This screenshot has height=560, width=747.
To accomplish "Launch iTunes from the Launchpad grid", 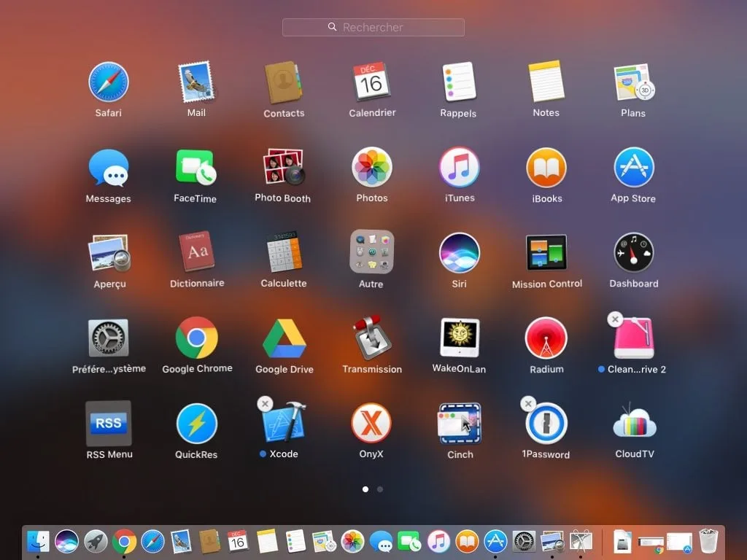I will [460, 167].
